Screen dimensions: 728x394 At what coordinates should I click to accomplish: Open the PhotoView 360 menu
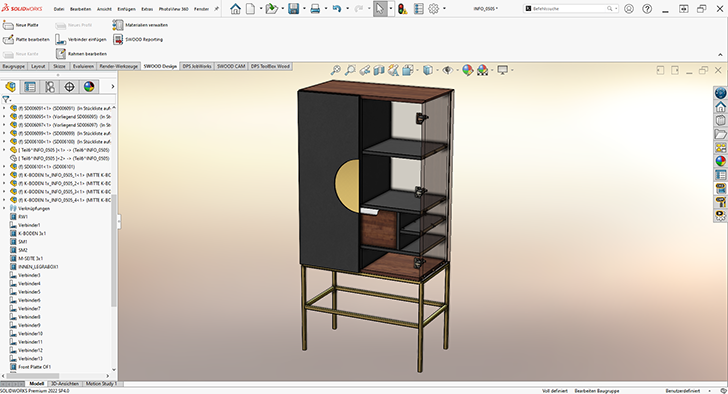click(x=174, y=9)
